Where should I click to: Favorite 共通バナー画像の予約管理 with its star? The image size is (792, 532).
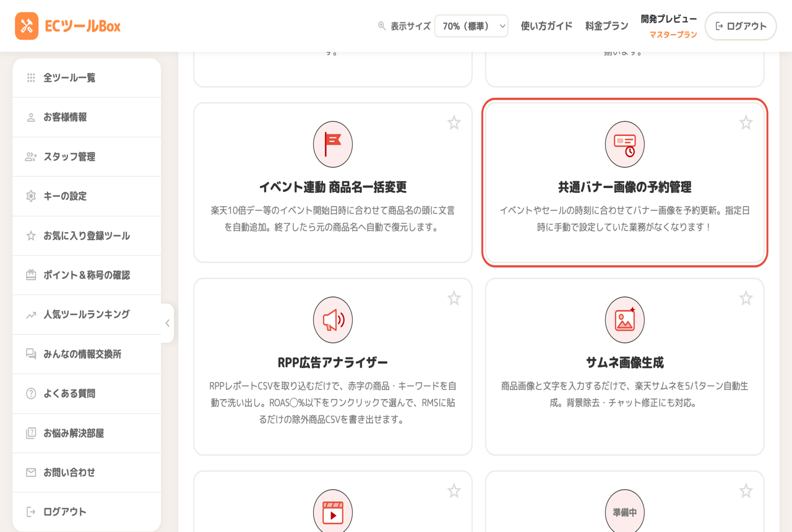tap(746, 122)
